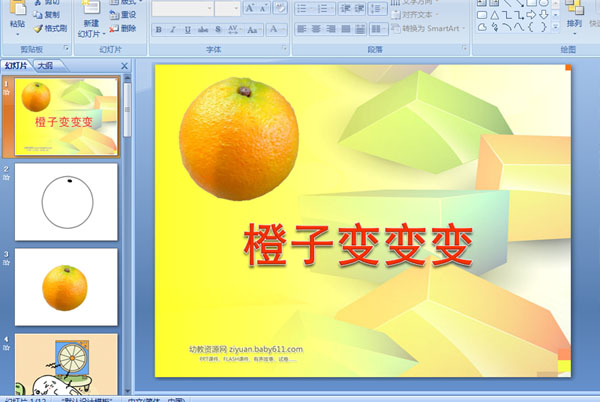Viewport: 600px width, 402px height.
Task: Open the line spacing options
Action: [377, 8]
